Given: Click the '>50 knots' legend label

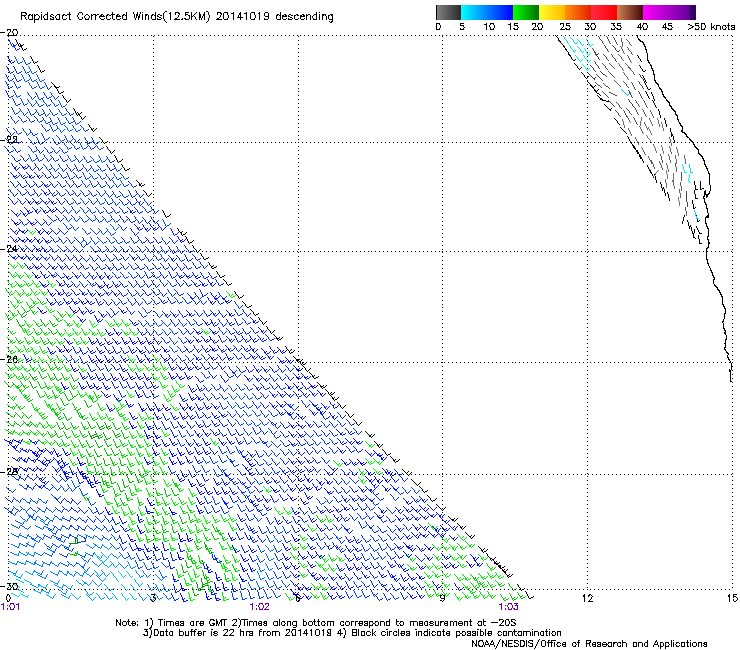Looking at the screenshot, I should [711, 27].
